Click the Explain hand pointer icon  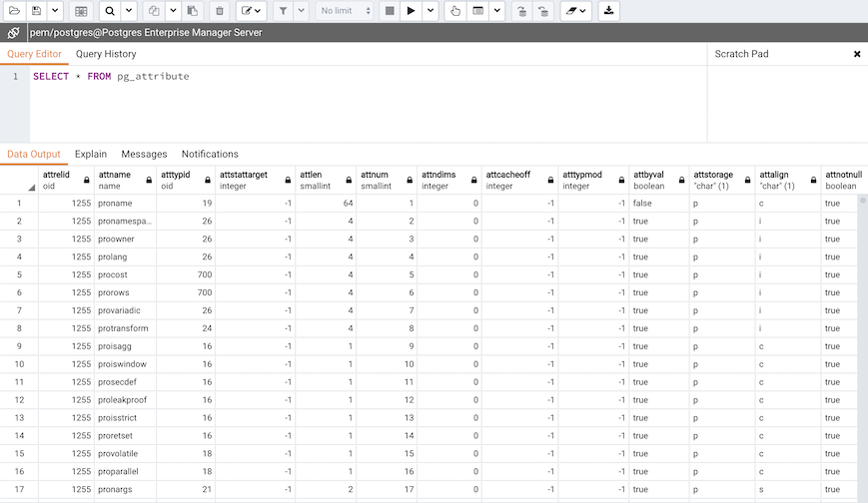click(455, 11)
